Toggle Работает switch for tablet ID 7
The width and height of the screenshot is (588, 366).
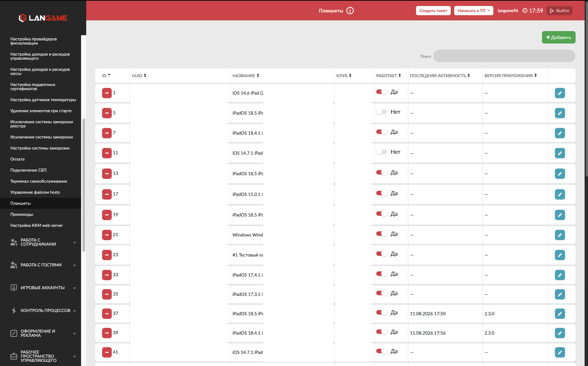tap(382, 132)
